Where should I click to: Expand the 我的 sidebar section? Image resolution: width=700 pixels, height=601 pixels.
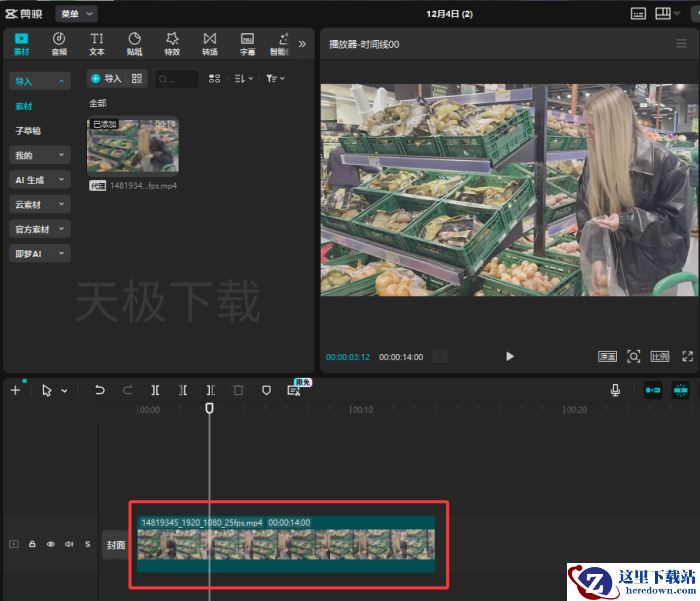(40, 155)
